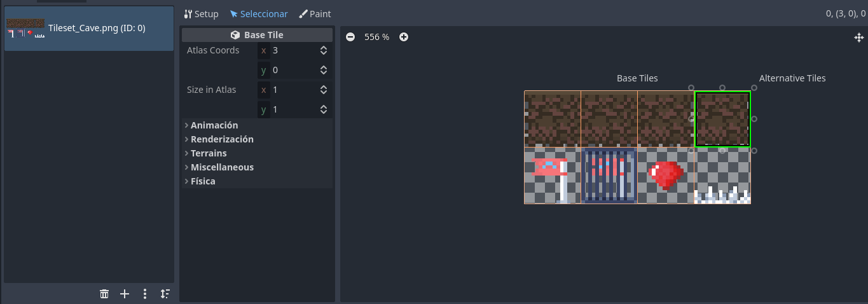Select the pink flag tile

(x=553, y=176)
